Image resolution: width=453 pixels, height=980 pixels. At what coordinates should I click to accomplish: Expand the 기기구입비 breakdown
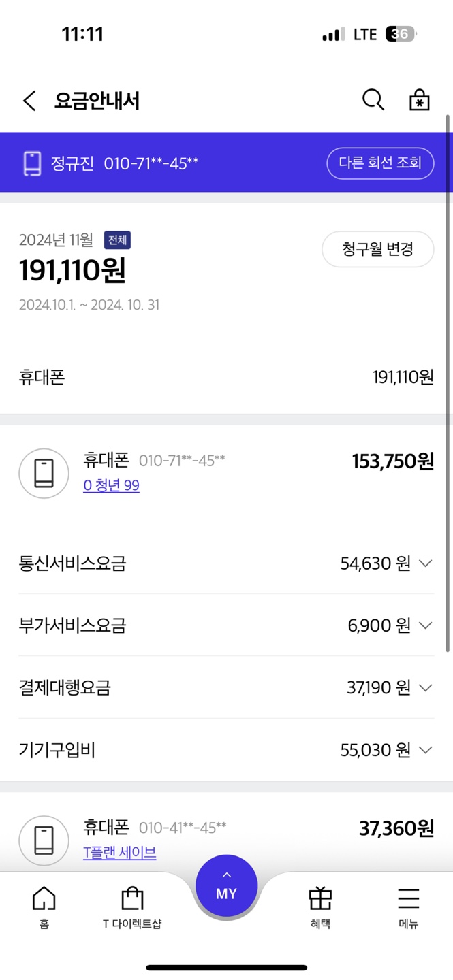click(x=425, y=749)
